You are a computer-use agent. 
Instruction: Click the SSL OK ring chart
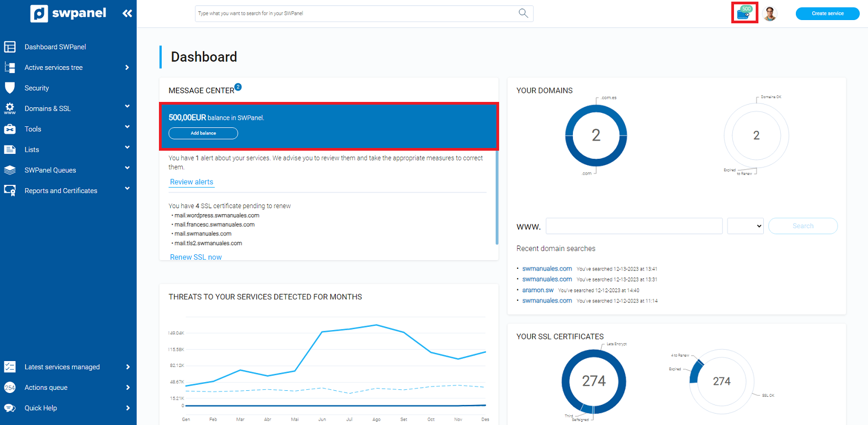[722, 381]
